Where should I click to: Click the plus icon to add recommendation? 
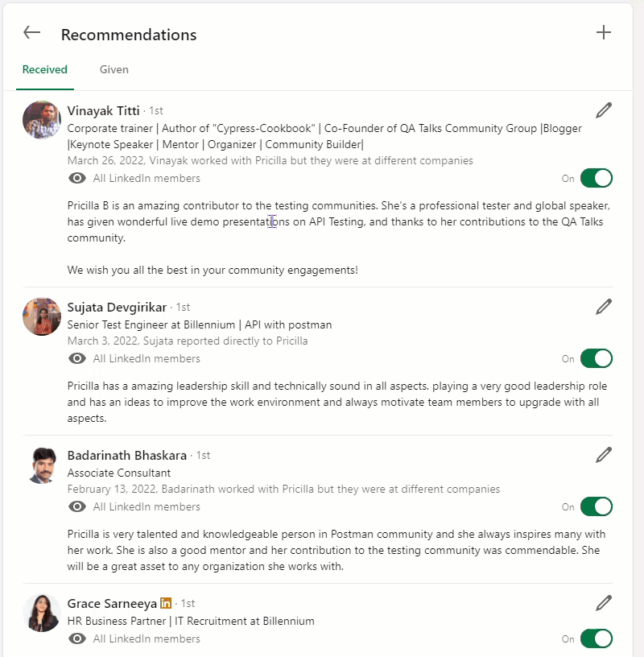(603, 33)
